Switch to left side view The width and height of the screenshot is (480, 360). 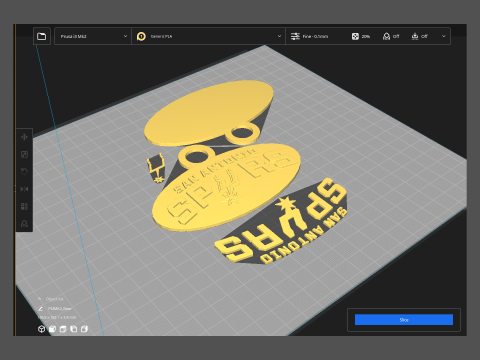coord(74,329)
